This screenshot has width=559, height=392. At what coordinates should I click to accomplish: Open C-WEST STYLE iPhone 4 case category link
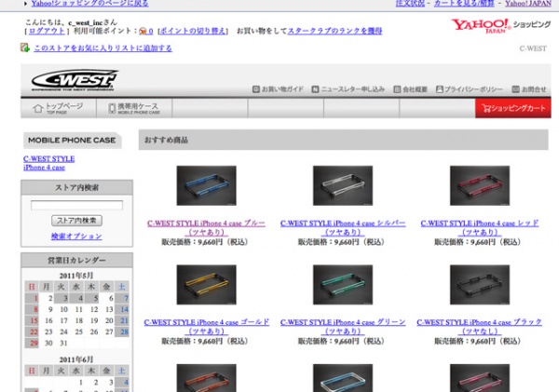[x=48, y=163]
